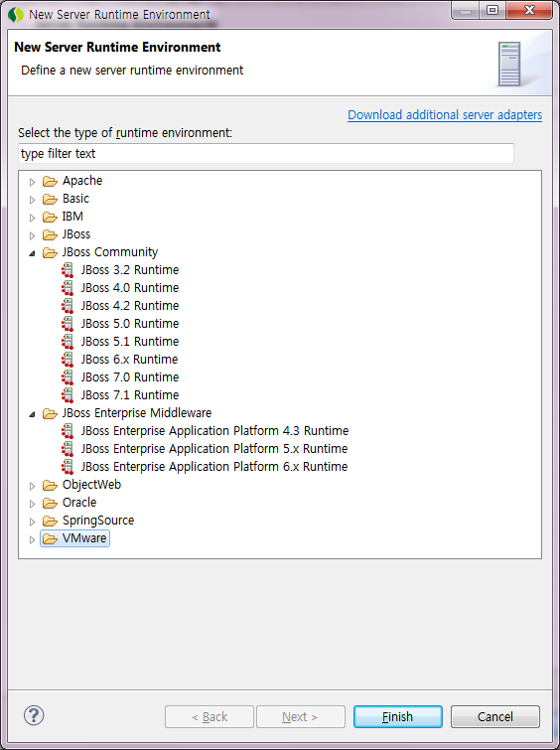Select JBoss 4.0 Runtime text
Image resolution: width=560 pixels, height=750 pixels.
click(130, 288)
